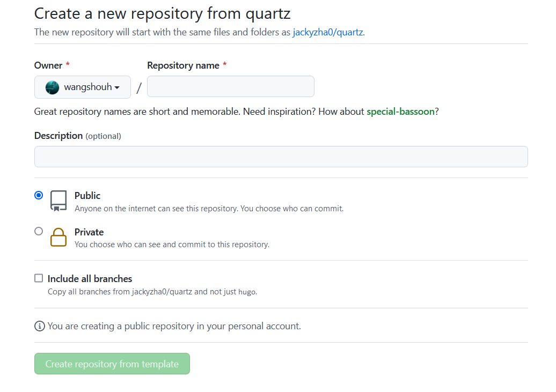Viewport: 556px width, 392px height.
Task: Open the Owner dropdown caret arrow
Action: coord(117,87)
